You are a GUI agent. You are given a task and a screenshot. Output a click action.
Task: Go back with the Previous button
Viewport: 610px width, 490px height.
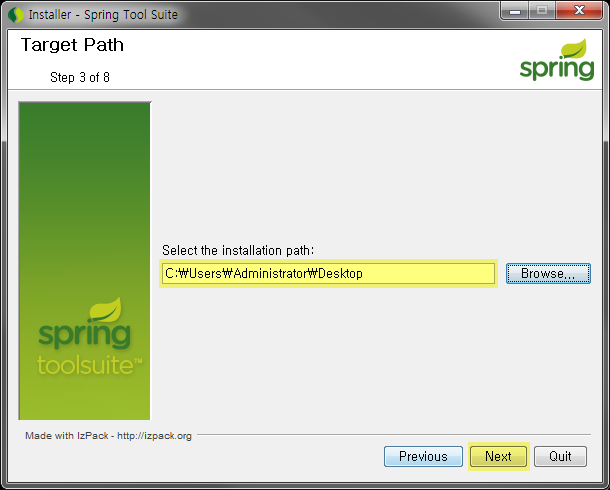pos(423,456)
